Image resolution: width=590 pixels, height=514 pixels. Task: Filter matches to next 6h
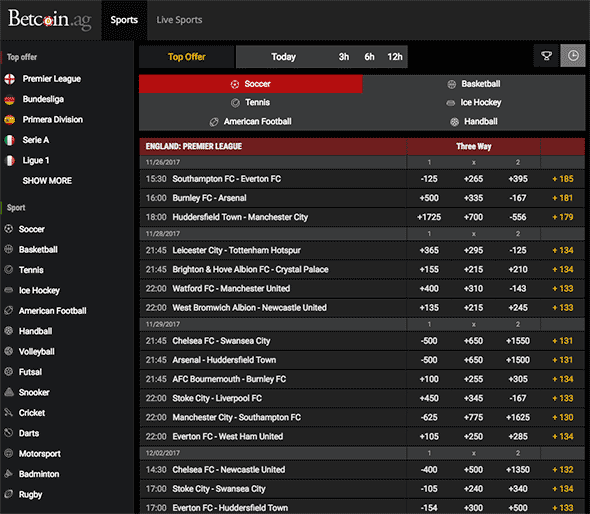(369, 57)
